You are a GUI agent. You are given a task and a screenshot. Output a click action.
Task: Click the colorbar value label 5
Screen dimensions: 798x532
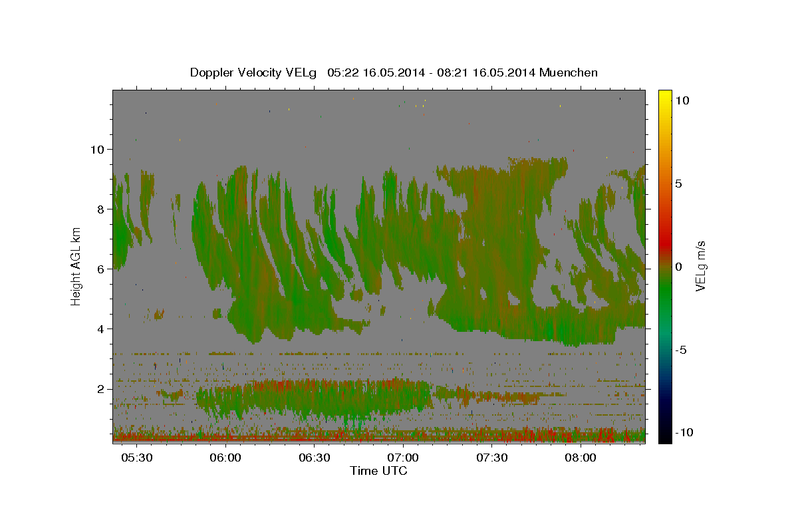pyautogui.click(x=679, y=183)
